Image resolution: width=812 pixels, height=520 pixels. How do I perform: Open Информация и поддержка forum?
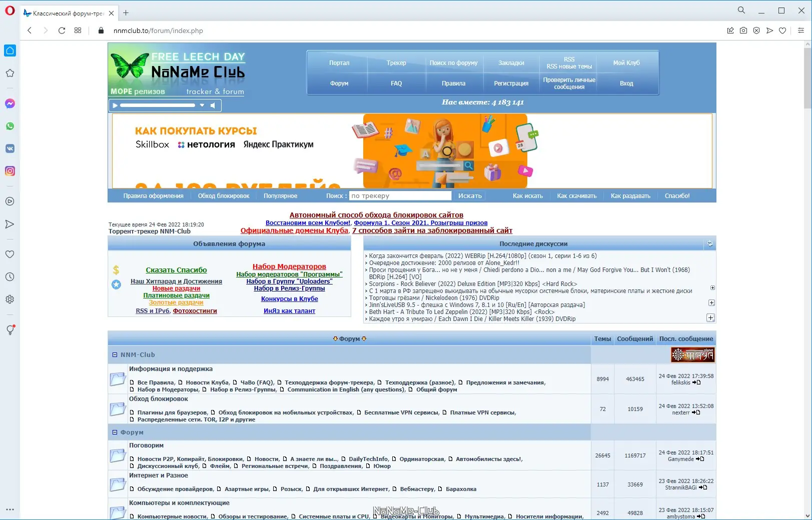coord(171,369)
